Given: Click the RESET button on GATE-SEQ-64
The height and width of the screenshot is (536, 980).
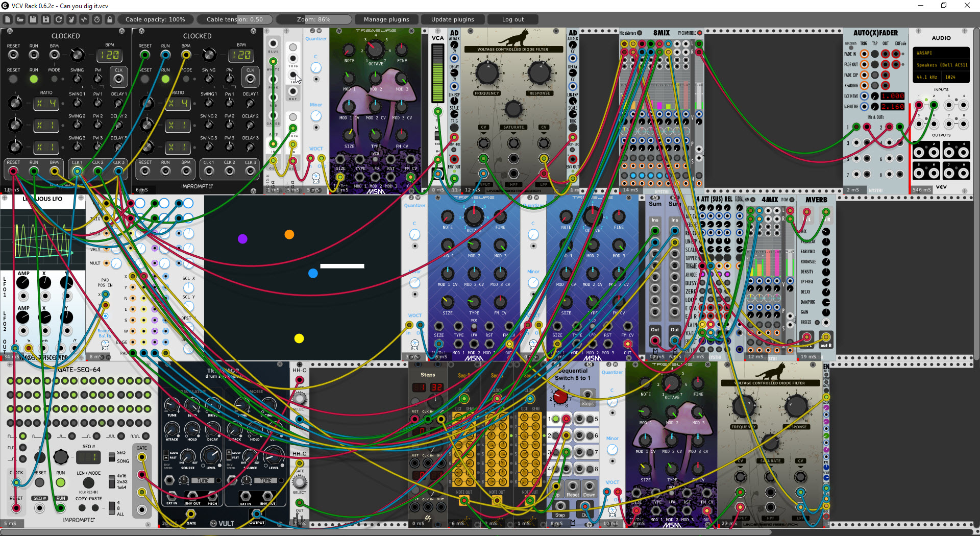Looking at the screenshot, I should coord(39,482).
